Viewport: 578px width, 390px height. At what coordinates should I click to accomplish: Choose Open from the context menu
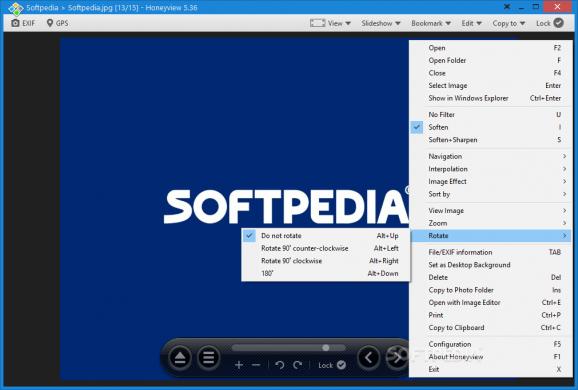[491, 48]
